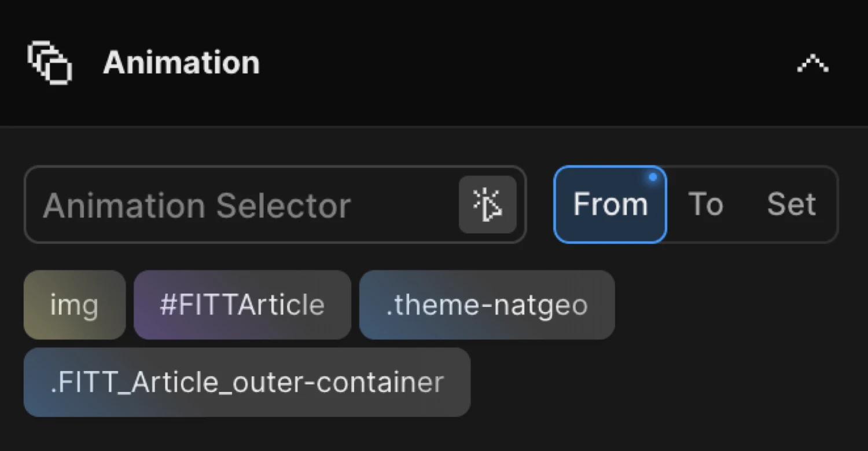Tap the crosshair icon near Animation Selector
This screenshot has height=451, width=868.
point(488,204)
